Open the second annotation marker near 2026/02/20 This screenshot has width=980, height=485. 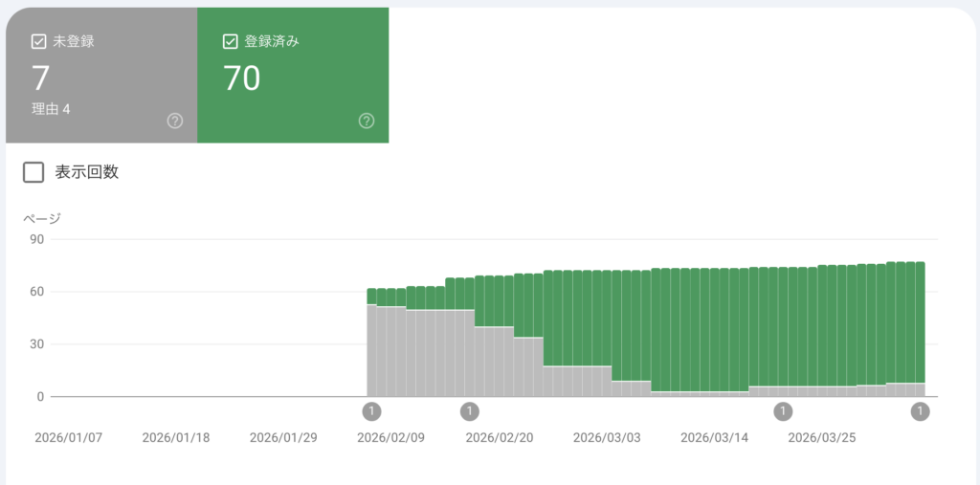click(469, 411)
